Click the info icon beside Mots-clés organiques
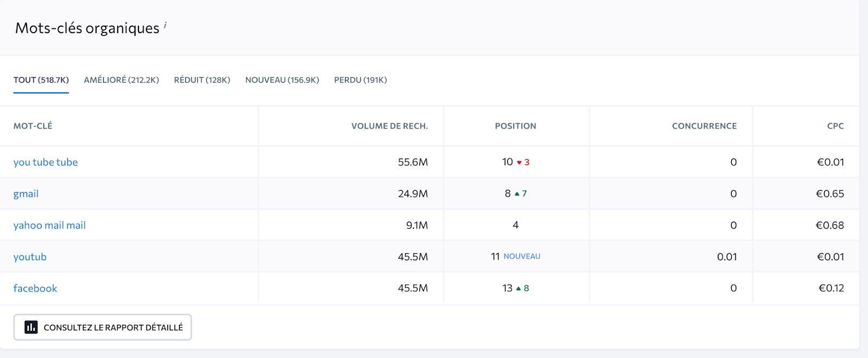Screen dimensions: 868x358 point(165,24)
